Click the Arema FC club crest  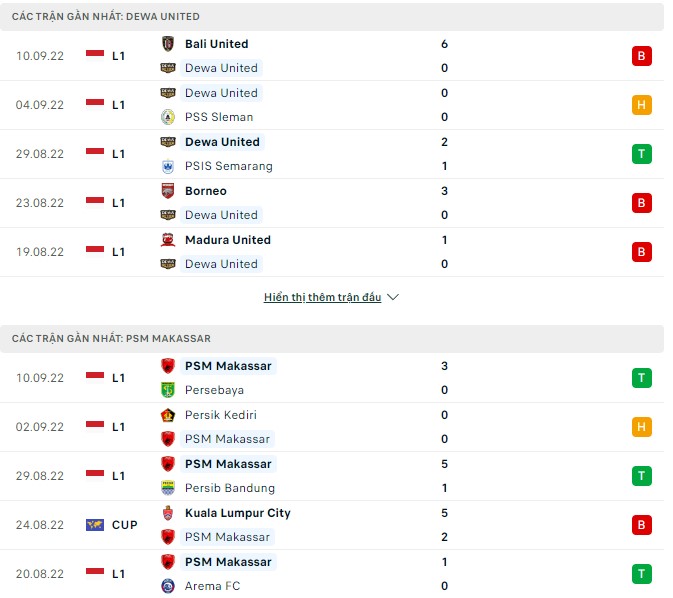coord(168,586)
